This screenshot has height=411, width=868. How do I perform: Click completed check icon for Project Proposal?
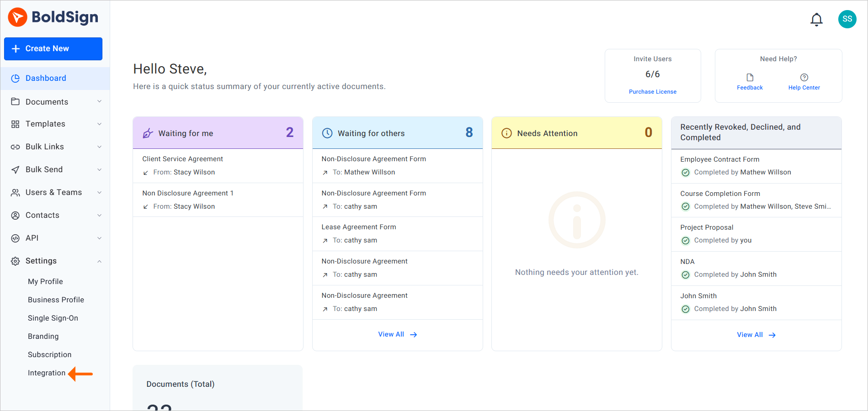tap(686, 241)
